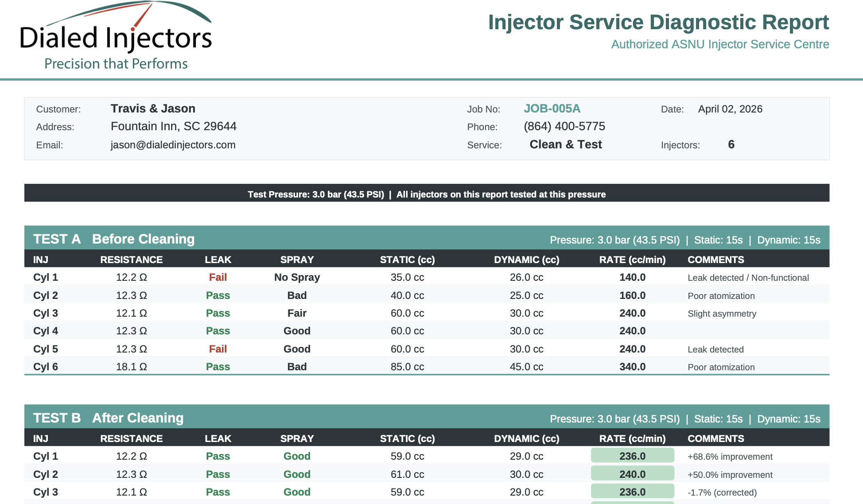Click 'TEST A Before Cleaning' section header

tap(427, 239)
